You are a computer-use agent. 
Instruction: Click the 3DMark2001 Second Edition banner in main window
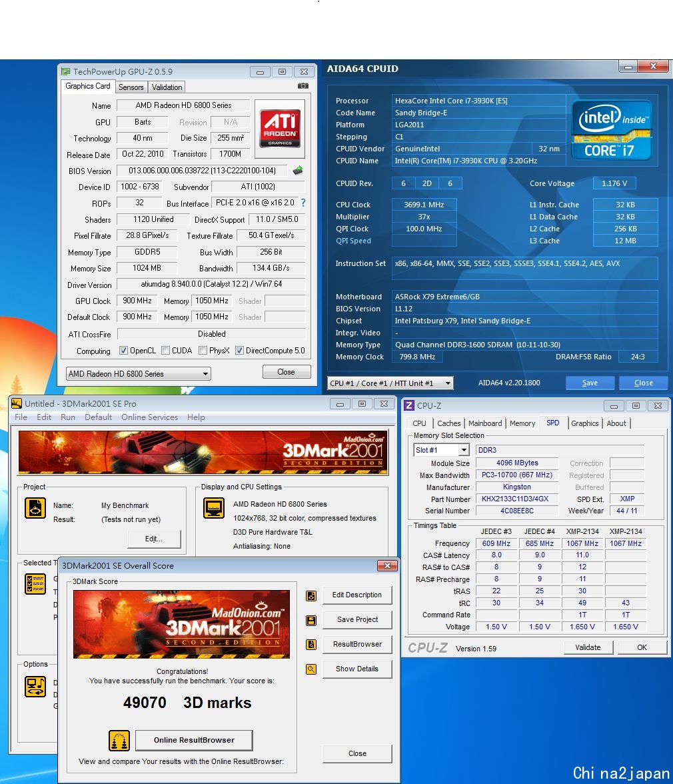pos(203,452)
